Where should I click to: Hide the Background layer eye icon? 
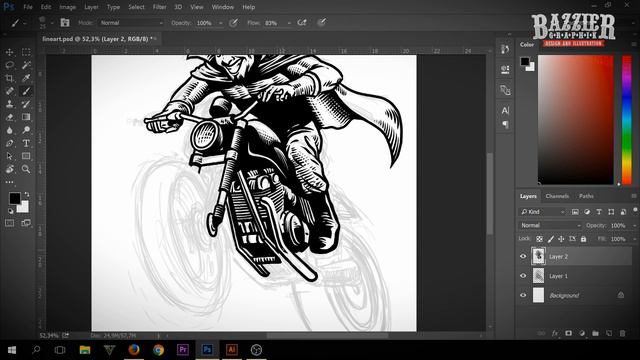point(523,295)
